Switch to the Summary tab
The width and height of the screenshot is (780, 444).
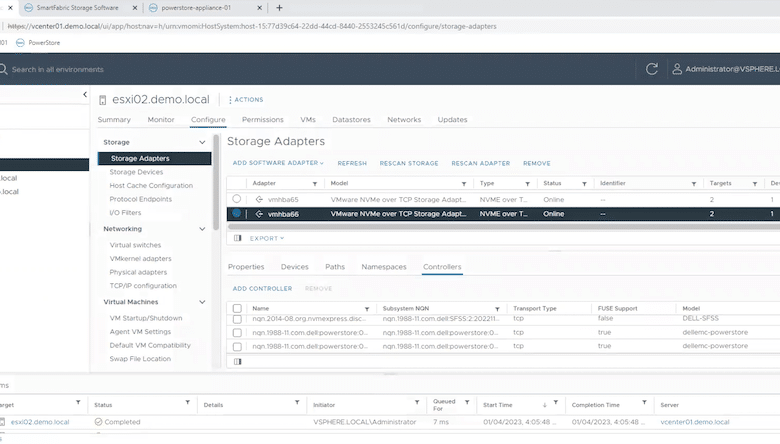pos(114,120)
